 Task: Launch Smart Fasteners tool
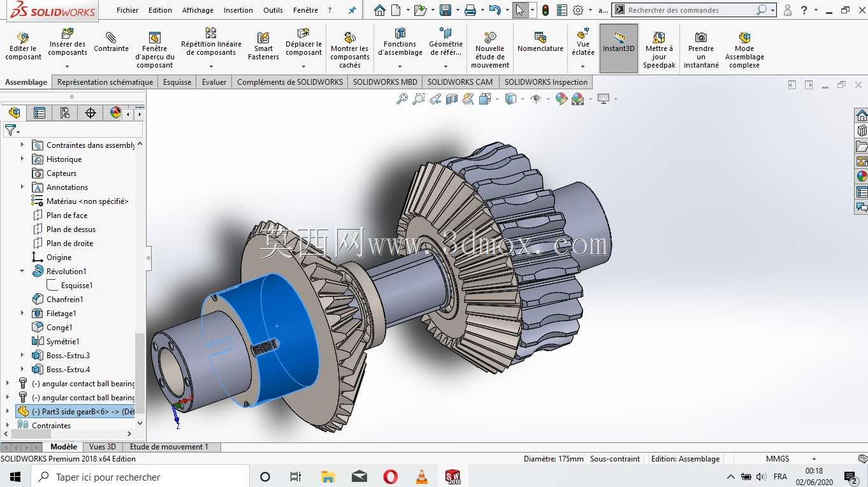[263, 47]
